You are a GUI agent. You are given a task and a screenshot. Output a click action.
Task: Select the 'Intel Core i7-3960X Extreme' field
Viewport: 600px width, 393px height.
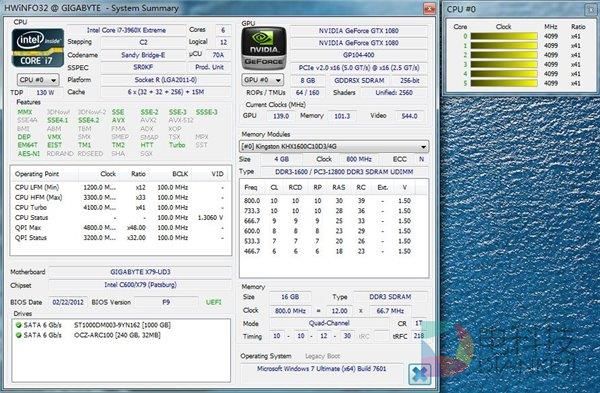pyautogui.click(x=126, y=30)
